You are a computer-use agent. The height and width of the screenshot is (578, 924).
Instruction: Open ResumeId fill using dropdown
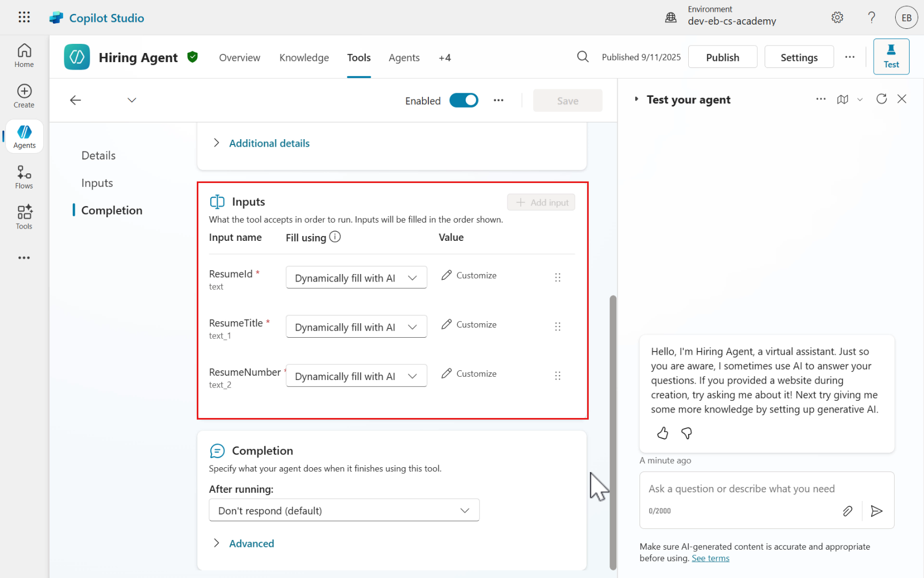356,278
